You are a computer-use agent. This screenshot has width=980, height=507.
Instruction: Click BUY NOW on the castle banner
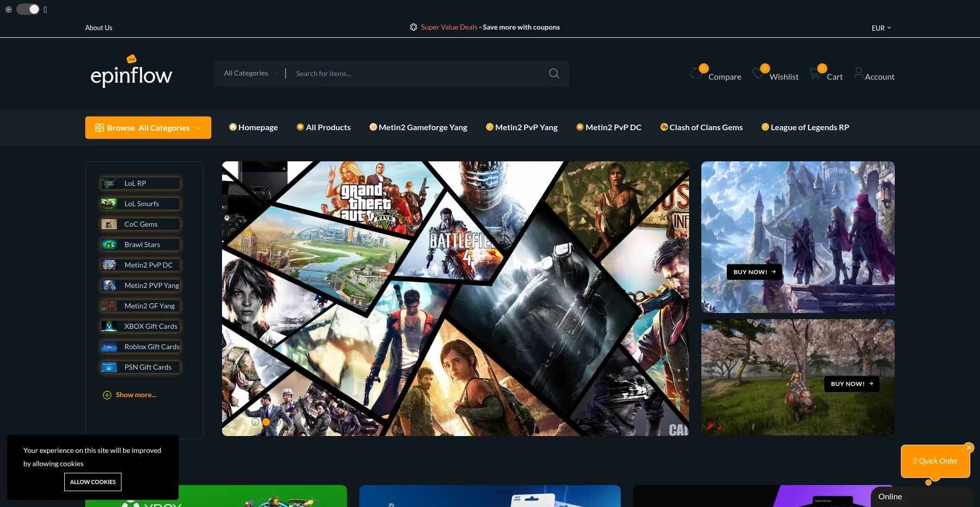[754, 272]
